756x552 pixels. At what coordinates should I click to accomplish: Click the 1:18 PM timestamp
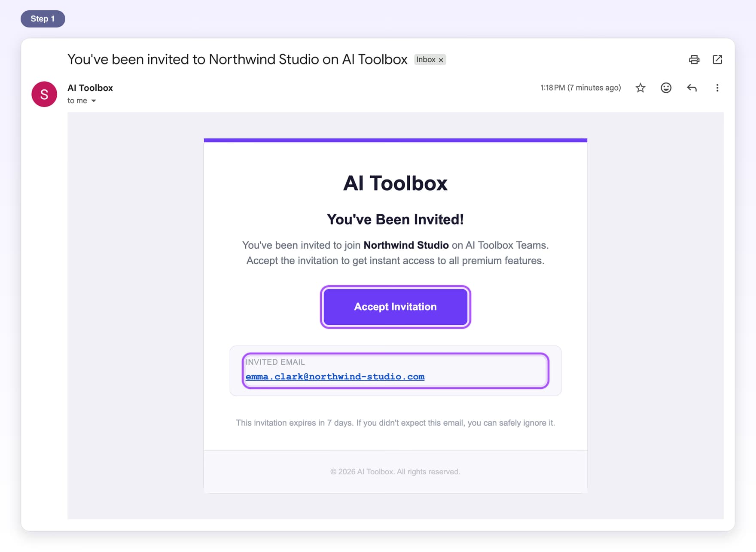(x=580, y=88)
